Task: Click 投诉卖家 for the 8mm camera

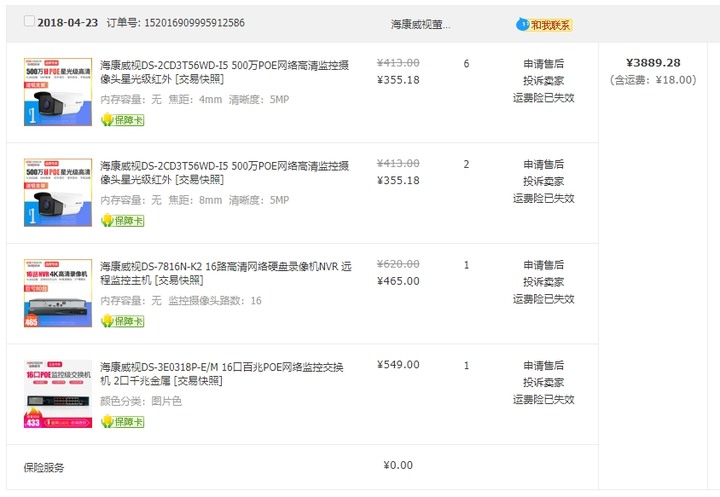Action: click(x=544, y=181)
